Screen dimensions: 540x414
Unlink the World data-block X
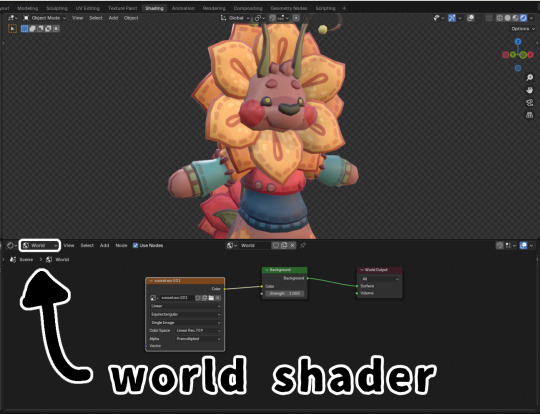[292, 246]
